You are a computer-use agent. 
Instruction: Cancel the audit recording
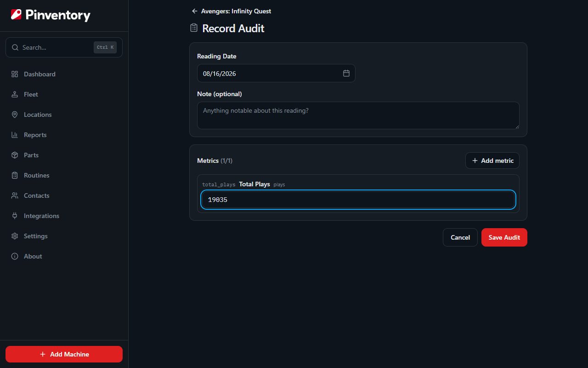click(x=460, y=237)
